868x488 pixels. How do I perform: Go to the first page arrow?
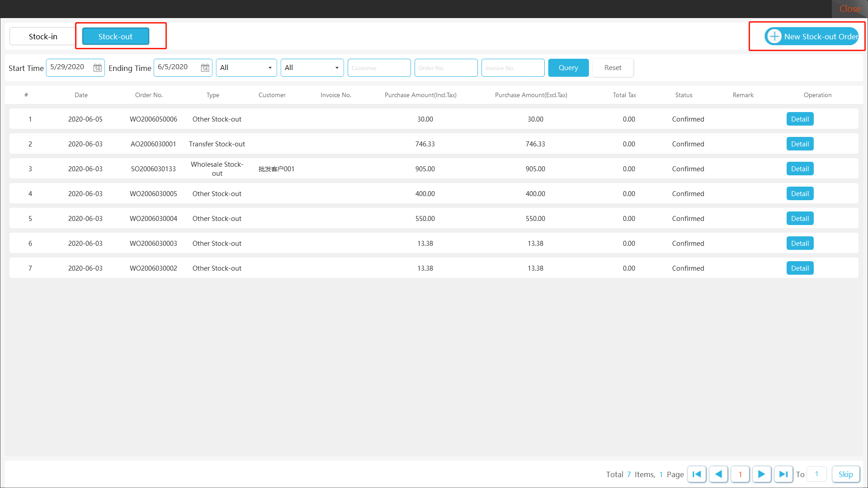click(697, 474)
